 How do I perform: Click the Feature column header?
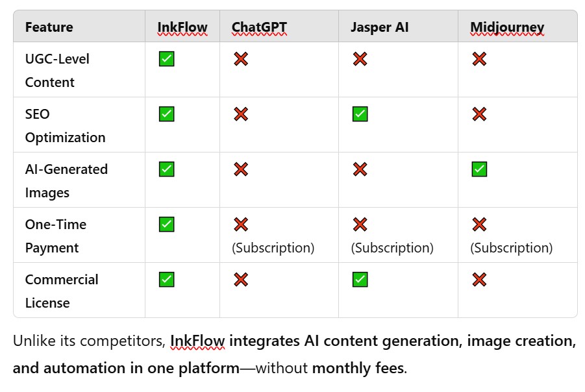(49, 27)
